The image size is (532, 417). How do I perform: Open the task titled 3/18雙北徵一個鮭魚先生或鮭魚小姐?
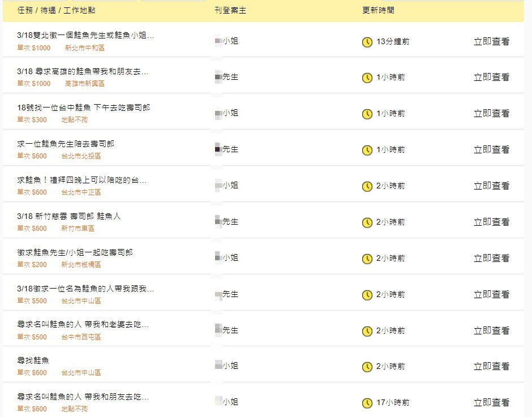tap(85, 35)
